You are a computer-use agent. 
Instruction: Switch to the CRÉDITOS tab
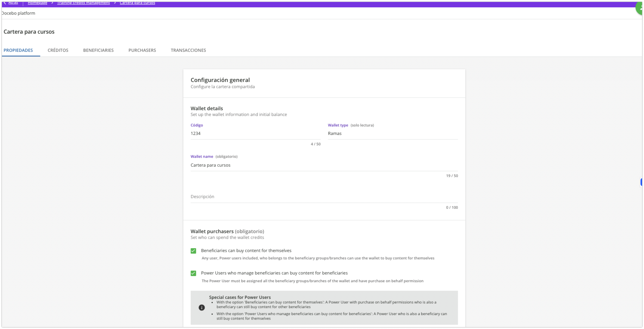point(58,50)
